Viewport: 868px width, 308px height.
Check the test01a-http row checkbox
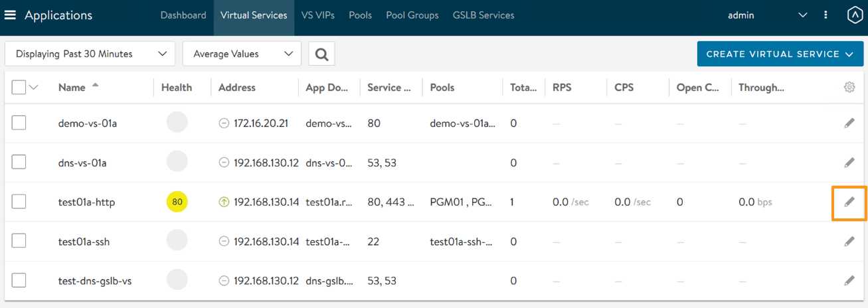[19, 202]
